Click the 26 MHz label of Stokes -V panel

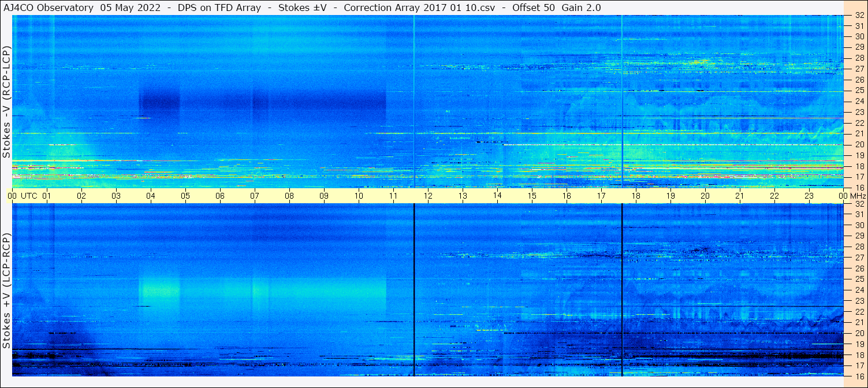[859, 80]
